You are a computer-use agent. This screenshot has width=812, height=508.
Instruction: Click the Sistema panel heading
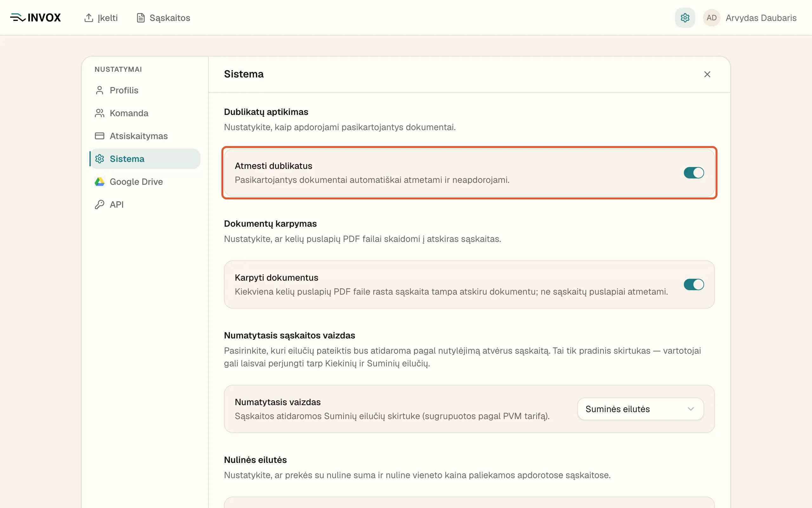[x=244, y=74]
